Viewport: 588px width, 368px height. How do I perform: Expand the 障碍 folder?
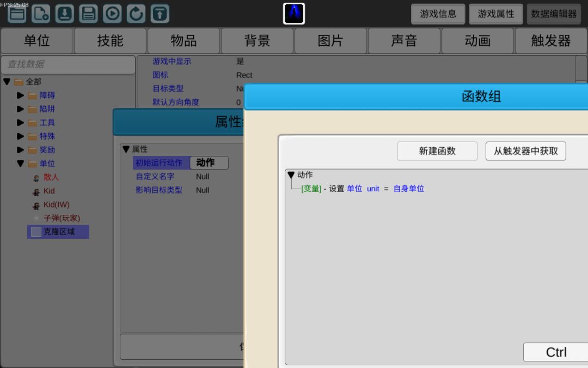pyautogui.click(x=20, y=95)
